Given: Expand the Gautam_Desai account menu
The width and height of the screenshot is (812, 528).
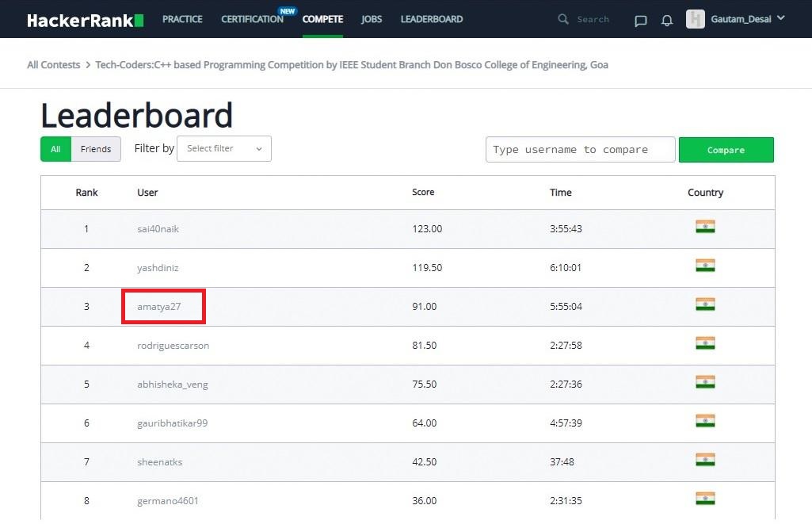Looking at the screenshot, I should (781, 18).
